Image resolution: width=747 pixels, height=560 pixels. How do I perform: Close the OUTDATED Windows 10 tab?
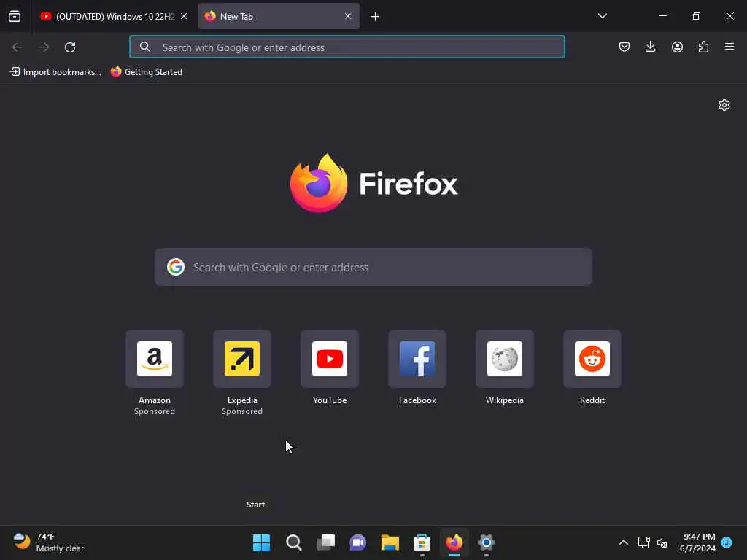[184, 17]
